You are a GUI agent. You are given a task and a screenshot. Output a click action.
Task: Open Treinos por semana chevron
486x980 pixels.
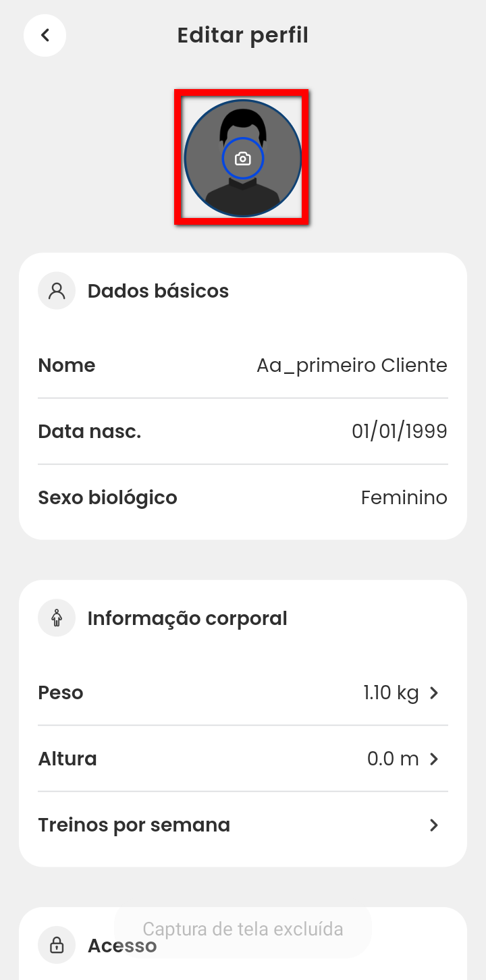click(x=434, y=825)
